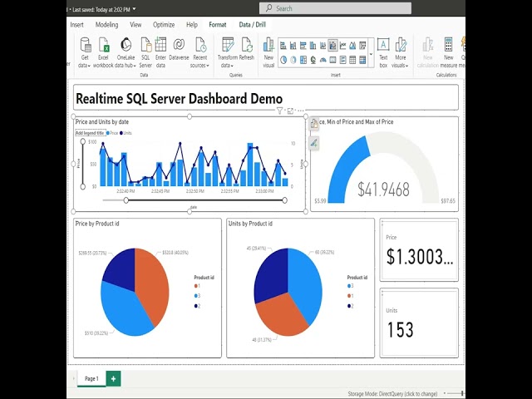Click the Units card value 153
The image size is (532, 399).
400,330
